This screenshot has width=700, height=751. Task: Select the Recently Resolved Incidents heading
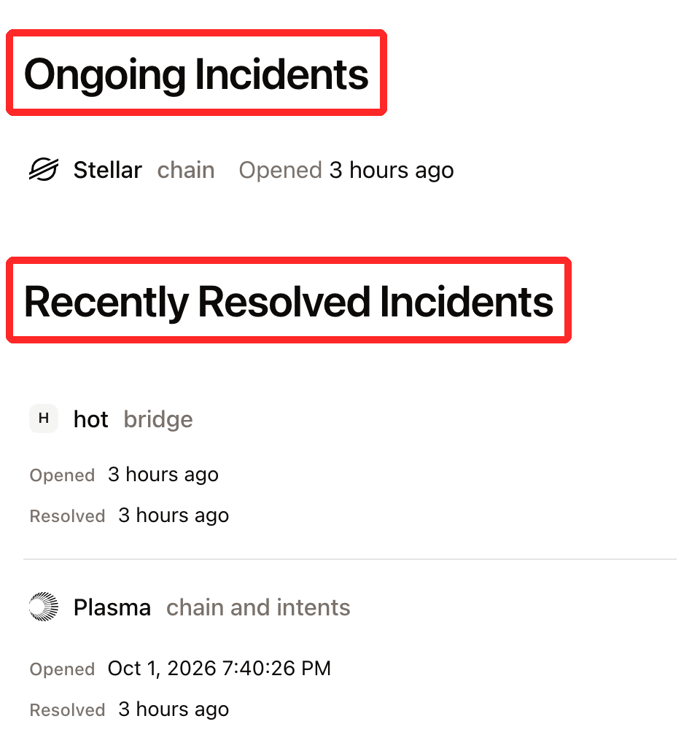pos(289,301)
